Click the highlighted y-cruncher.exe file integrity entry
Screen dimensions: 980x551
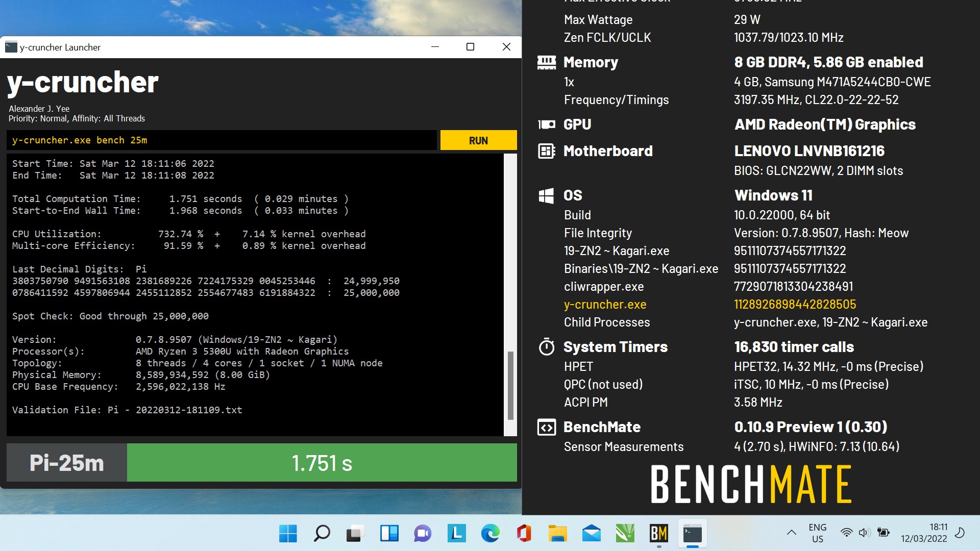605,305
